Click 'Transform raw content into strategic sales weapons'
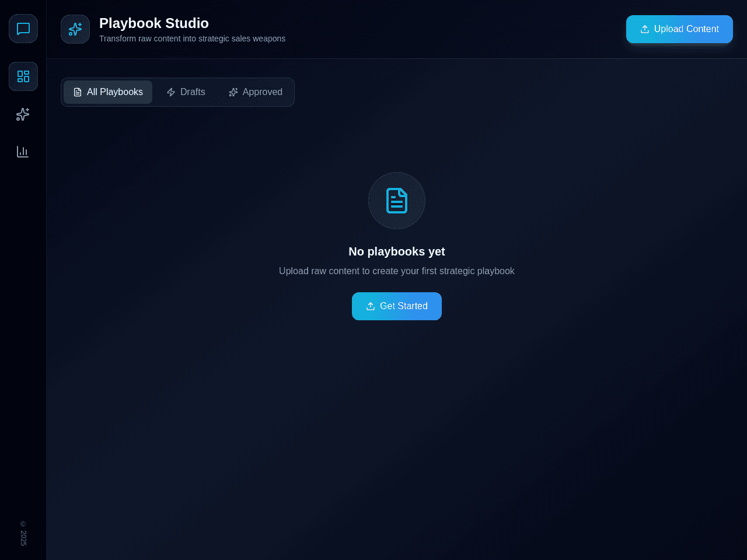 pyautogui.click(x=192, y=38)
